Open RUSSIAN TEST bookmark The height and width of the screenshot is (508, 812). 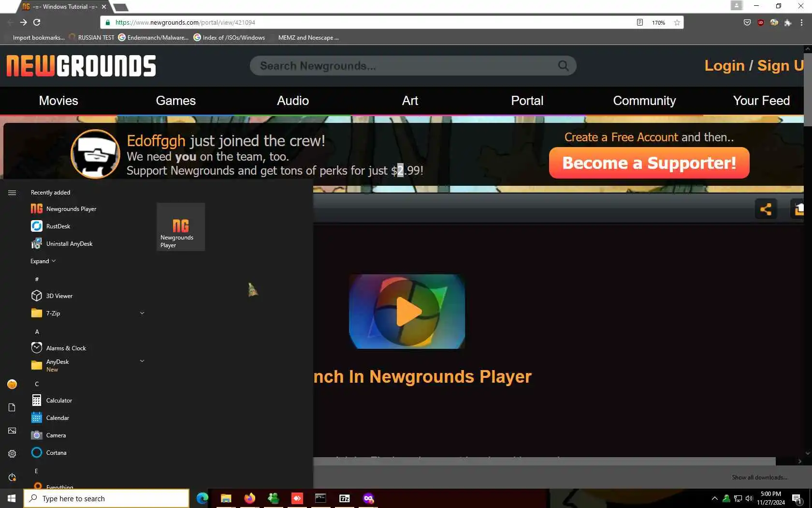pos(92,37)
